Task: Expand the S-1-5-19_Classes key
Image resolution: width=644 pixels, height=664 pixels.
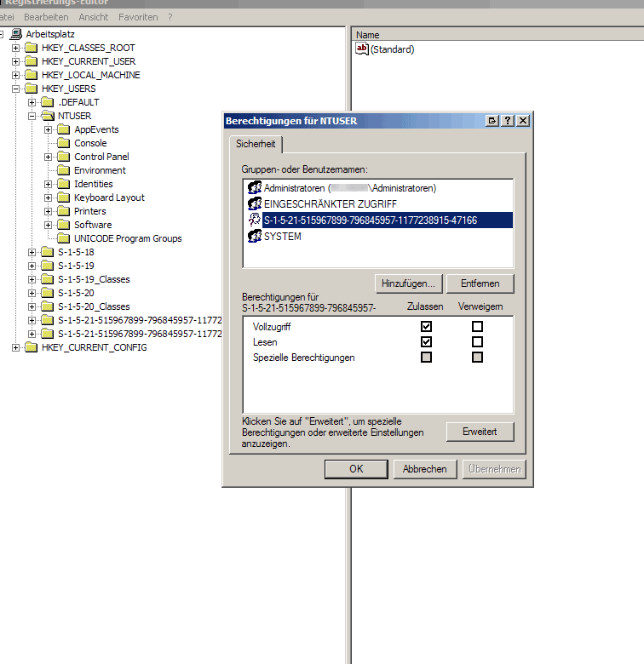Action: [x=32, y=279]
